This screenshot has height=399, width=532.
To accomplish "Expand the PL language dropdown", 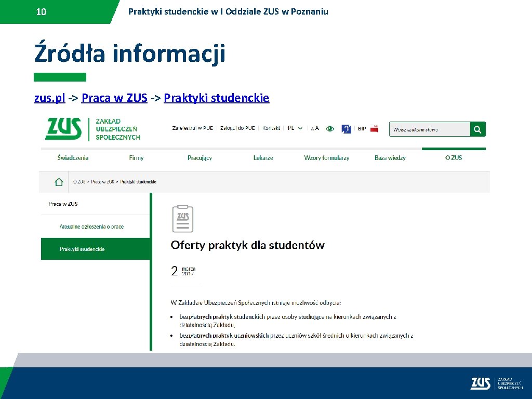I will click(x=295, y=128).
